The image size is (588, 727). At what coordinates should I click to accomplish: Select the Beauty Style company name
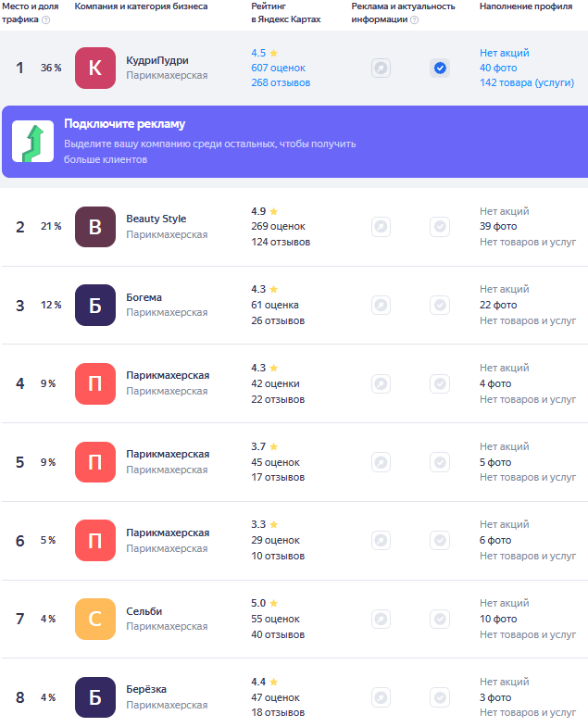tap(156, 219)
